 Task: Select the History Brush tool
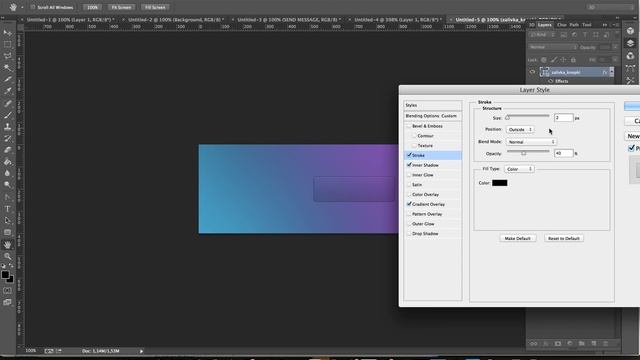[x=7, y=138]
